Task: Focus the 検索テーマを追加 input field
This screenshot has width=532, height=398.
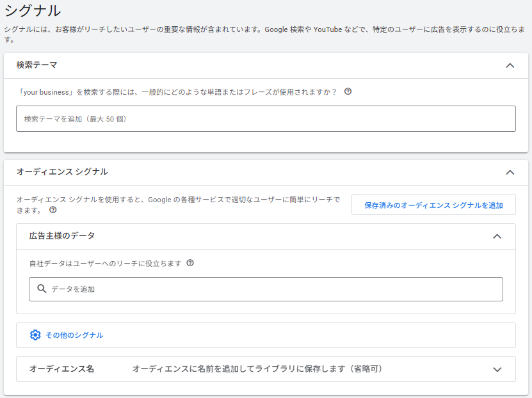Action: (266, 118)
